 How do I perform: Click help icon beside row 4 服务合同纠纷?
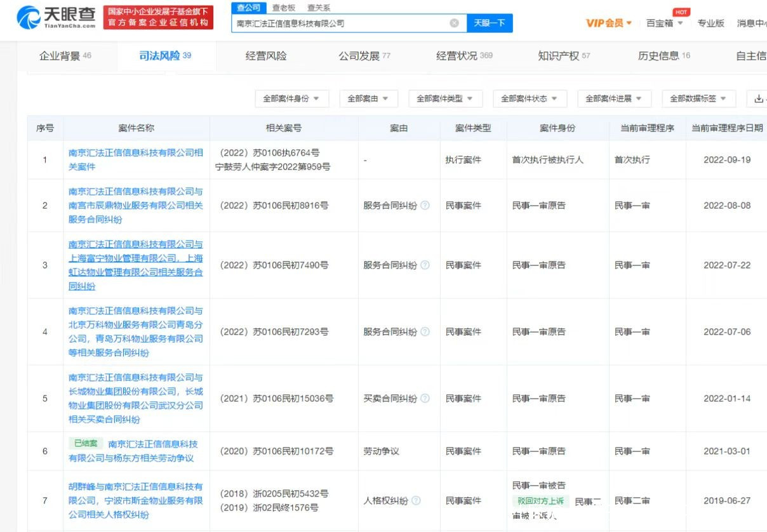[x=425, y=332]
